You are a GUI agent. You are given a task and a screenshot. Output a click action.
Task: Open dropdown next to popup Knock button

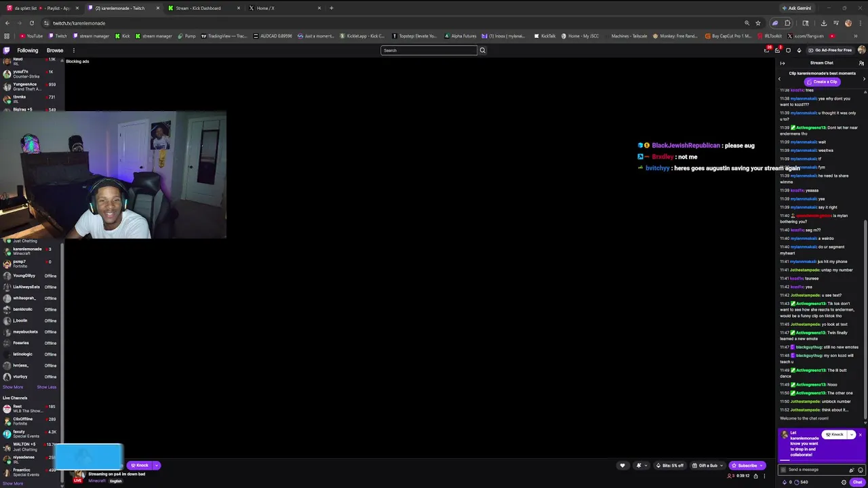coord(851,434)
